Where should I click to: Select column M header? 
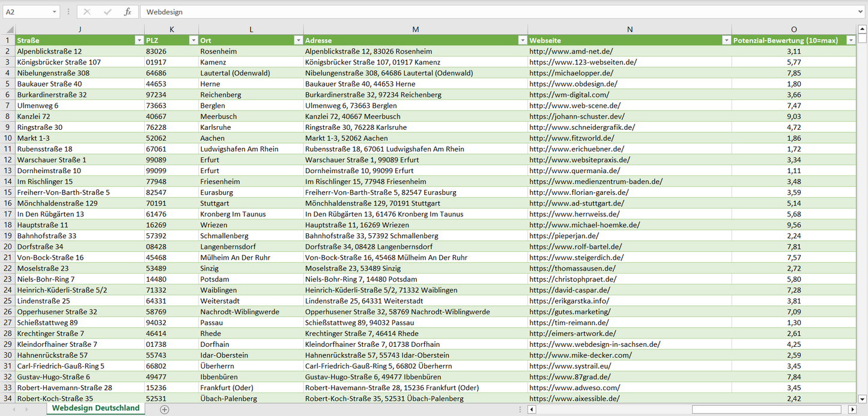click(x=416, y=29)
